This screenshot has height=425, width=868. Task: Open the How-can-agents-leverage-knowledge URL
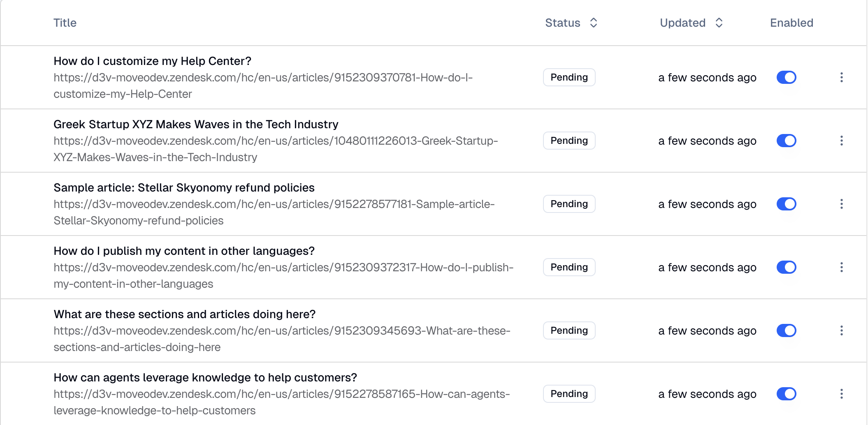(282, 402)
